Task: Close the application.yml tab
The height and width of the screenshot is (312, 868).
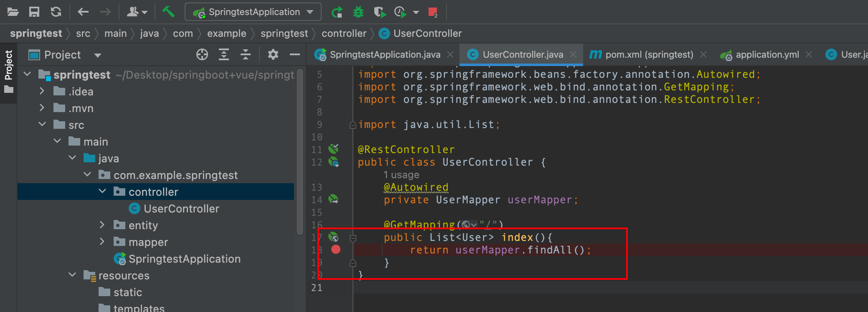Action: point(809,54)
